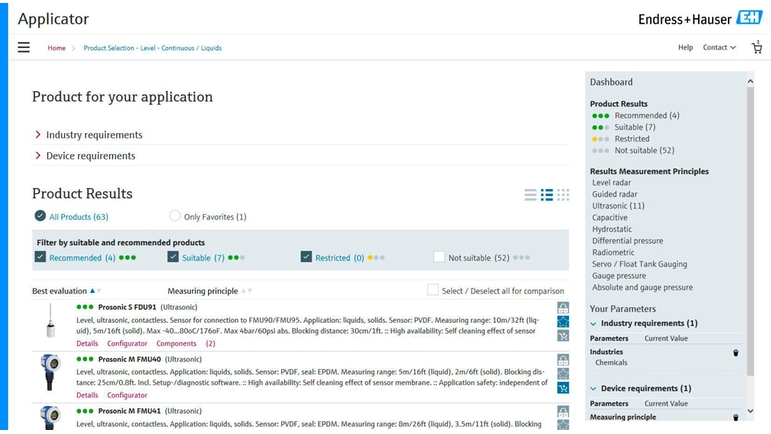The height and width of the screenshot is (434, 771).
Task: Click compare icon for Prosonic M FMU40
Action: 563,360
